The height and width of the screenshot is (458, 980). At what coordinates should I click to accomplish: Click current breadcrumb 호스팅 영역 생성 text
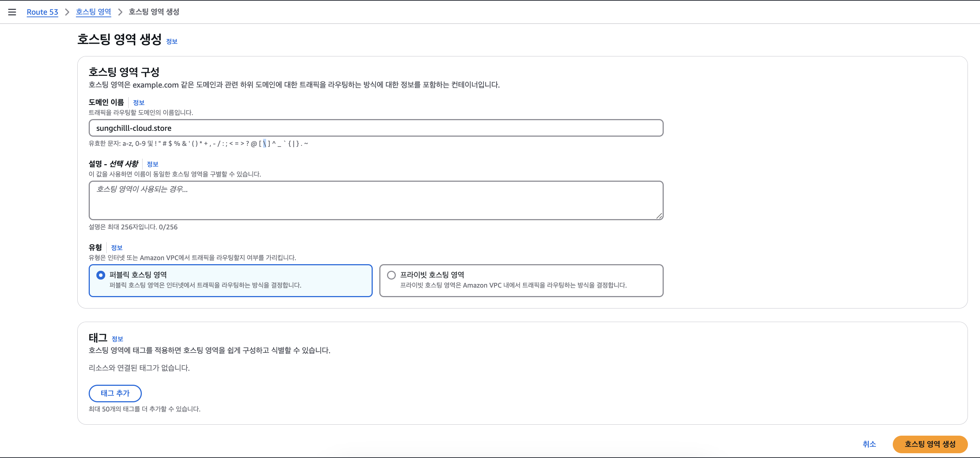154,12
